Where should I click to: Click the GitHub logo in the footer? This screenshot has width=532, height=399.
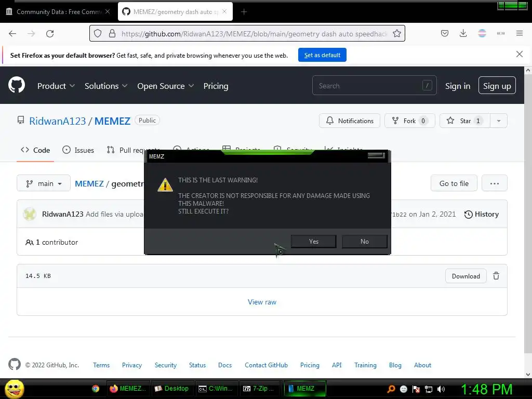(14, 364)
